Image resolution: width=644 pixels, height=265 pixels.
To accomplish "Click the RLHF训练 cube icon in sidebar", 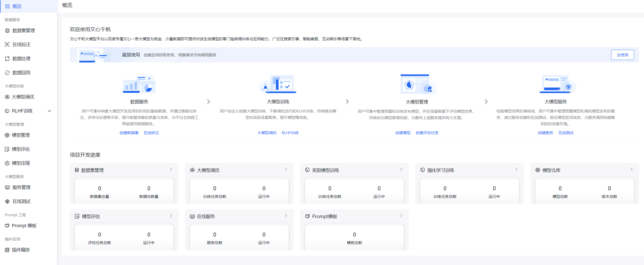I will coord(7,111).
